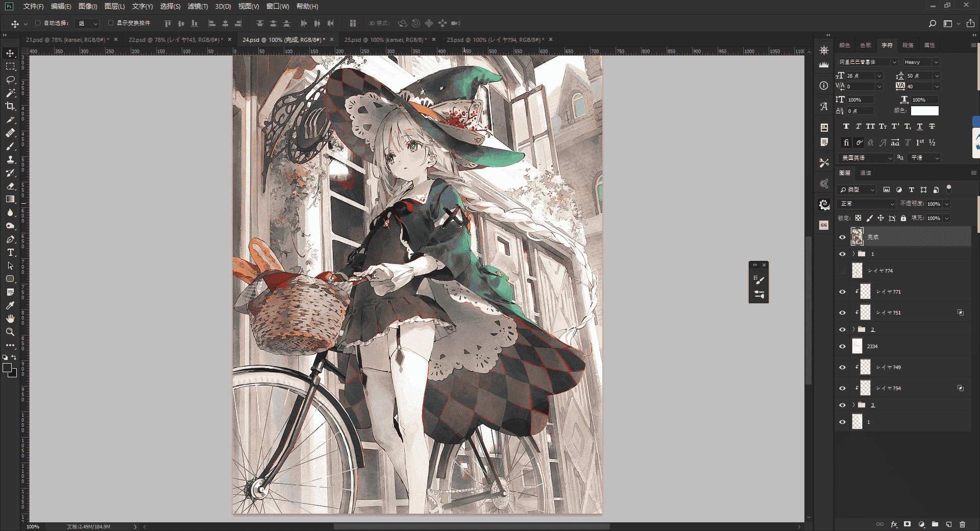Apply faux bold text style button
This screenshot has height=531, width=980.
tap(846, 126)
